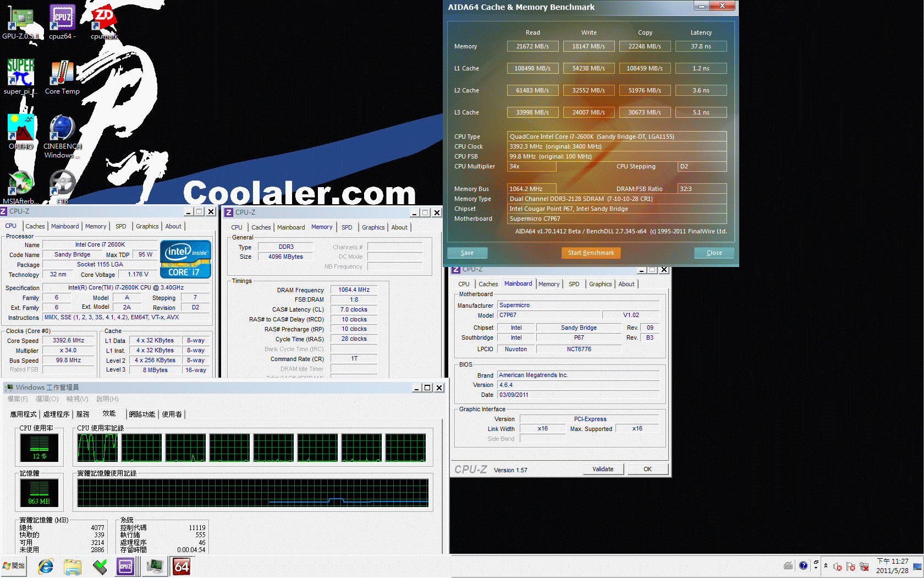
Task: Click Core Voltage value 1.176 V
Action: click(137, 274)
